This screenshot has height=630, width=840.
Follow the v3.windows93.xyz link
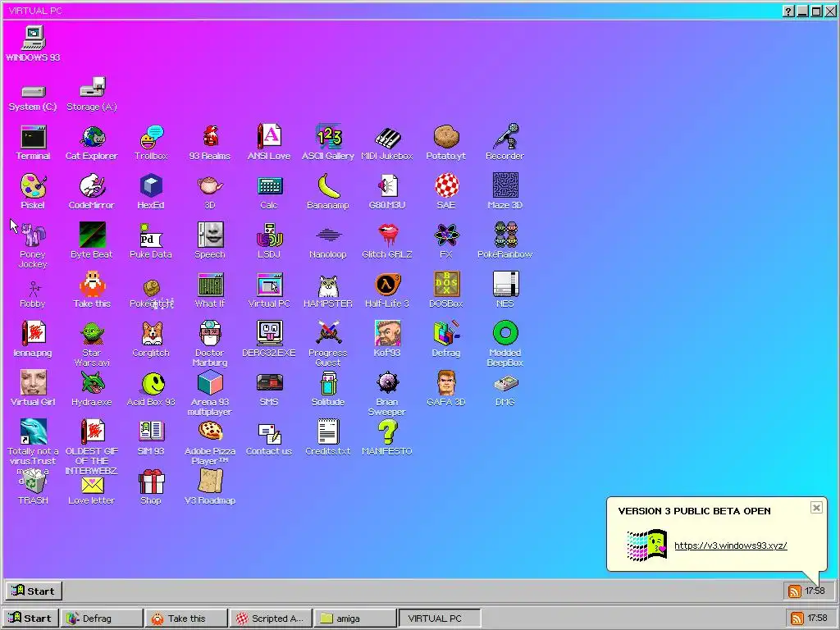[730, 546]
